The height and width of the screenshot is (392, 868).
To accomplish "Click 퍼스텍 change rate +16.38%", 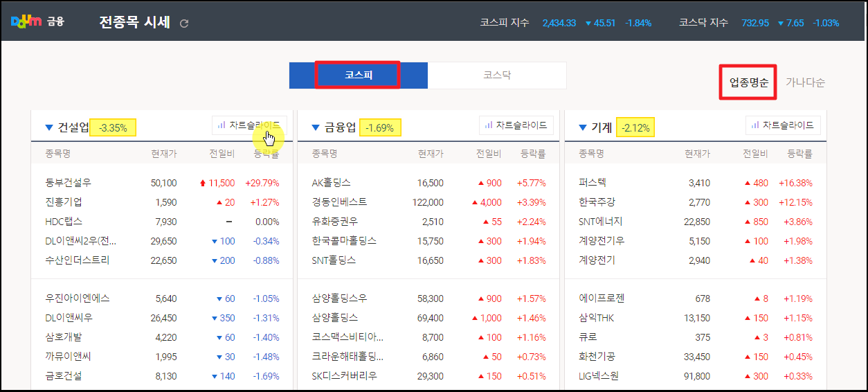I will pyautogui.click(x=795, y=183).
